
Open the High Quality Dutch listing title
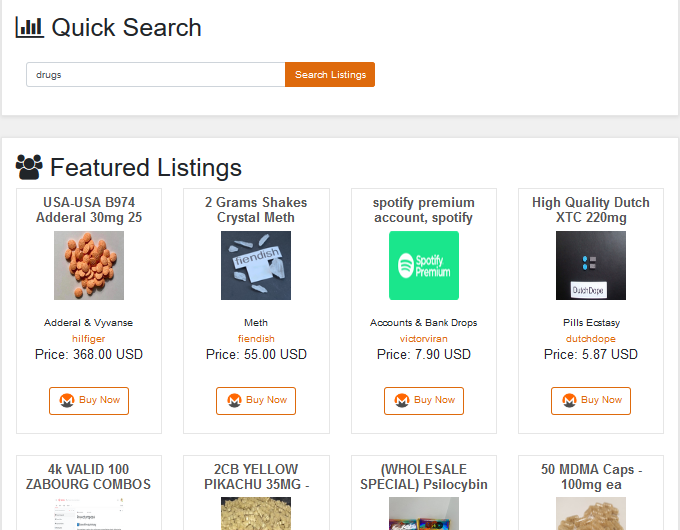pos(591,210)
